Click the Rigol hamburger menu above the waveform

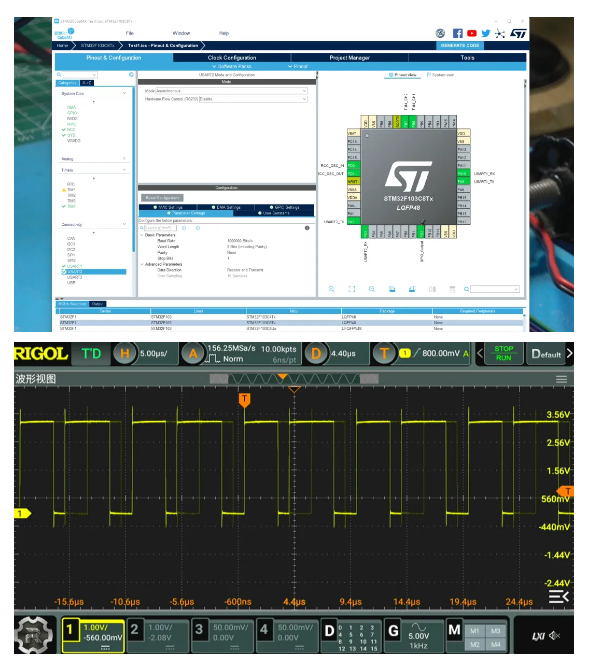coord(561,379)
